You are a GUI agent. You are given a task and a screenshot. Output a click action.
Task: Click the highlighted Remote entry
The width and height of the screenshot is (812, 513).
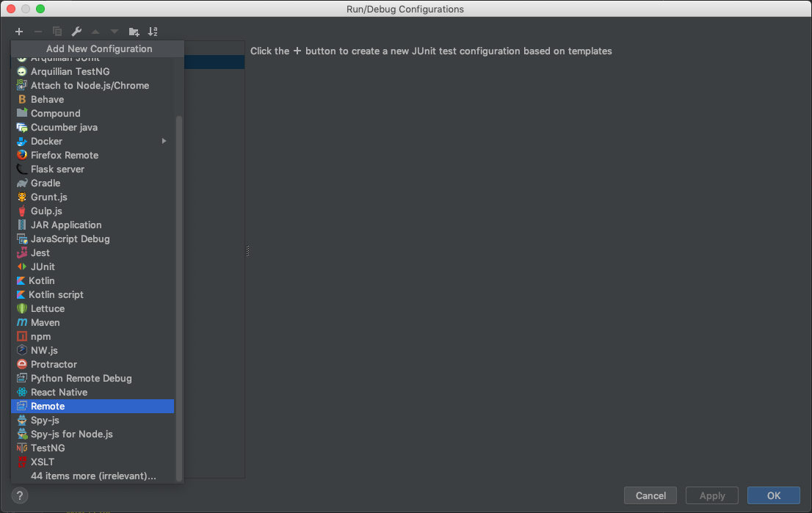pyautogui.click(x=93, y=407)
